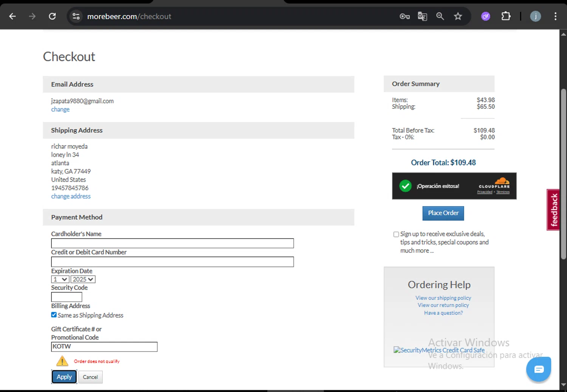Click the browser forward arrow

coord(32,16)
